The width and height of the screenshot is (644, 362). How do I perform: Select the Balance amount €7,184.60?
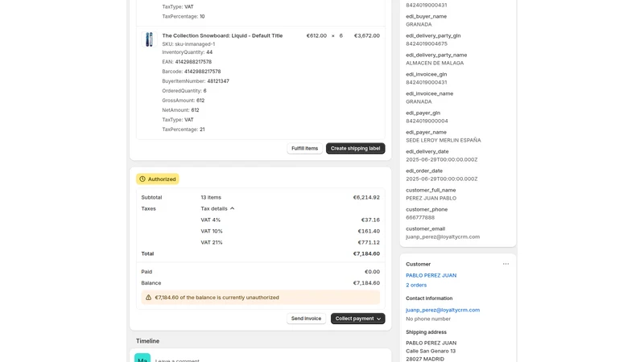(366, 283)
